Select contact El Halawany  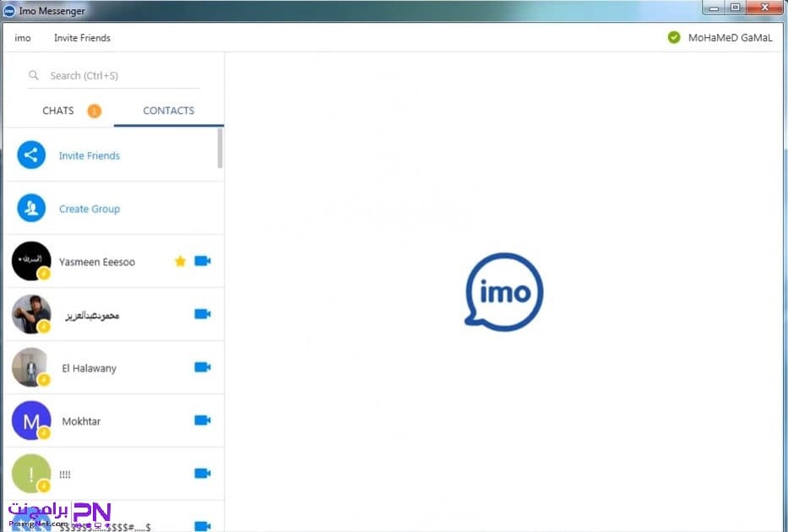(113, 367)
